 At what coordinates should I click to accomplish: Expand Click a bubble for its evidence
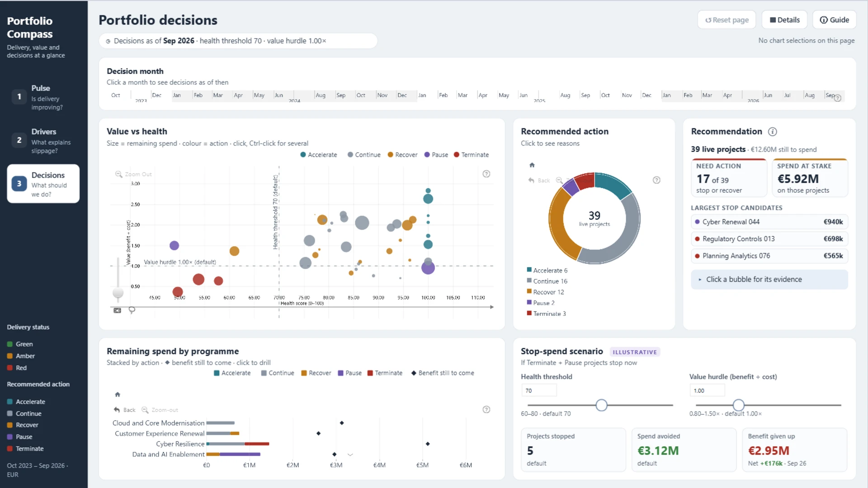click(769, 279)
